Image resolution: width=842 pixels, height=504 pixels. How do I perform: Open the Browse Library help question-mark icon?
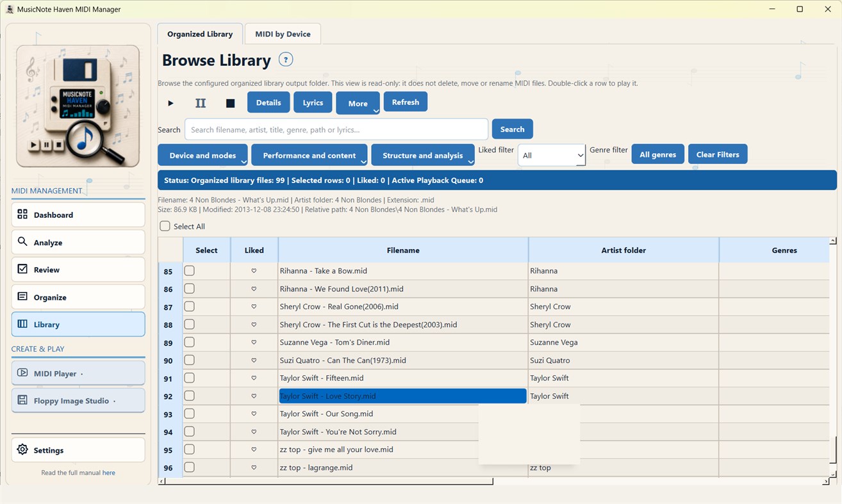[286, 60]
